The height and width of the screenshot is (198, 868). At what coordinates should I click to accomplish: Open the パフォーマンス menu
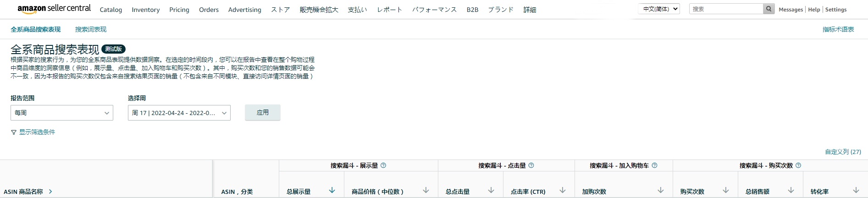435,10
